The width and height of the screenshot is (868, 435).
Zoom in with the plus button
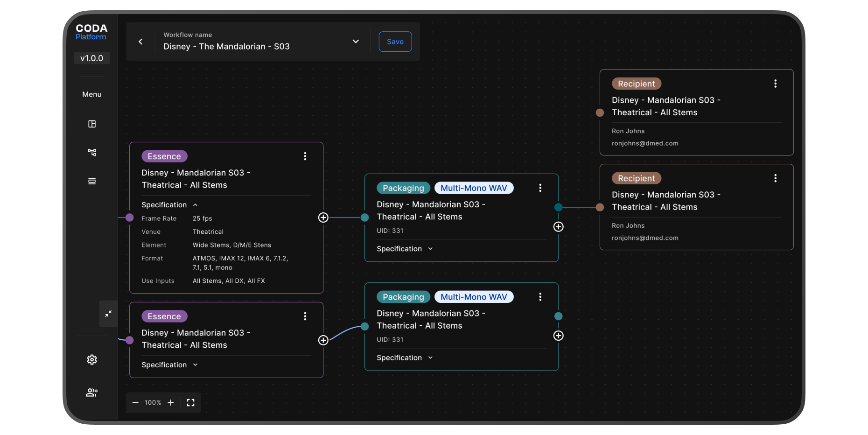tap(171, 402)
